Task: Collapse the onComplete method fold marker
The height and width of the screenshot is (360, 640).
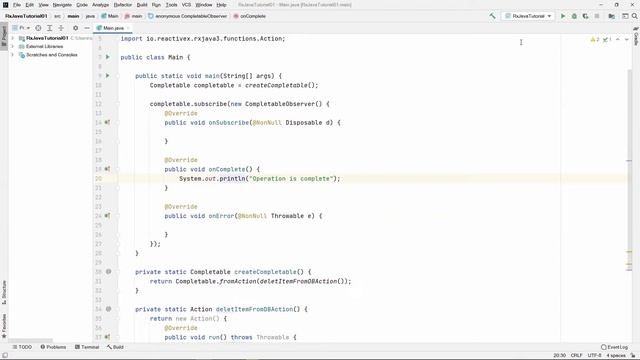Action: click(x=118, y=169)
